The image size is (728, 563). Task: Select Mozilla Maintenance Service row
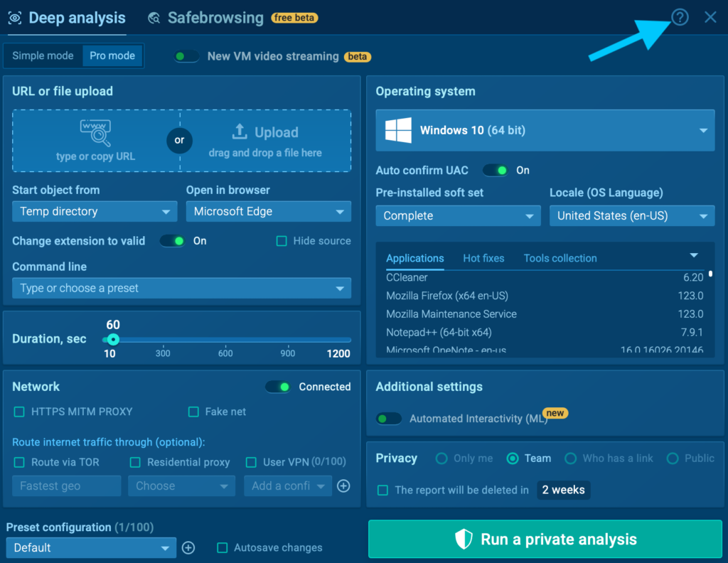coord(545,314)
